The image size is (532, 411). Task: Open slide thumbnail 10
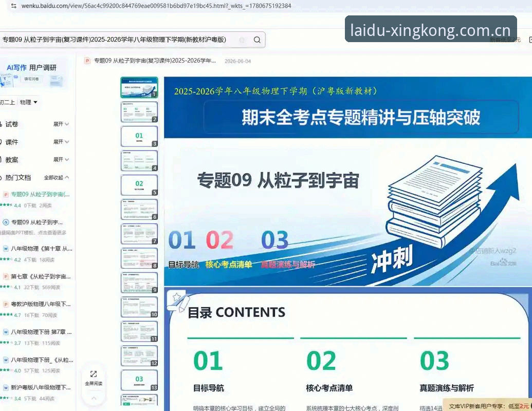(139, 307)
